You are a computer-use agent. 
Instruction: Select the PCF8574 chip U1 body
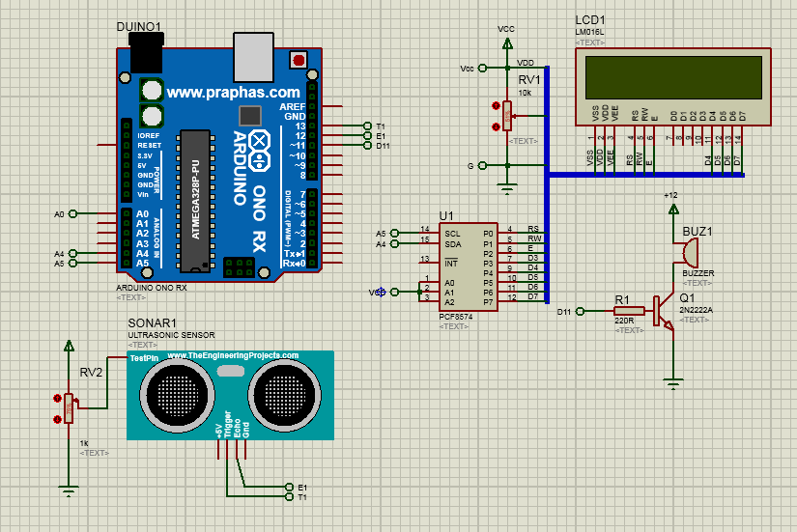point(469,266)
